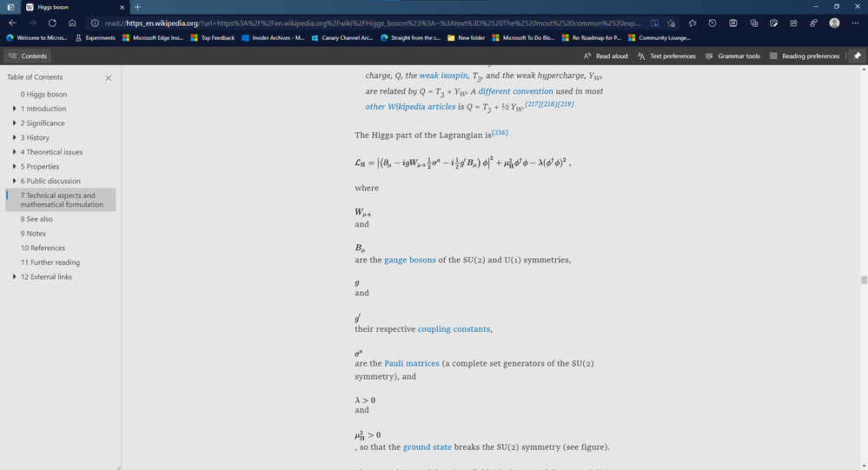Viewport: 868px width, 470px height.
Task: Open New folder in favorites bar
Action: click(x=466, y=37)
